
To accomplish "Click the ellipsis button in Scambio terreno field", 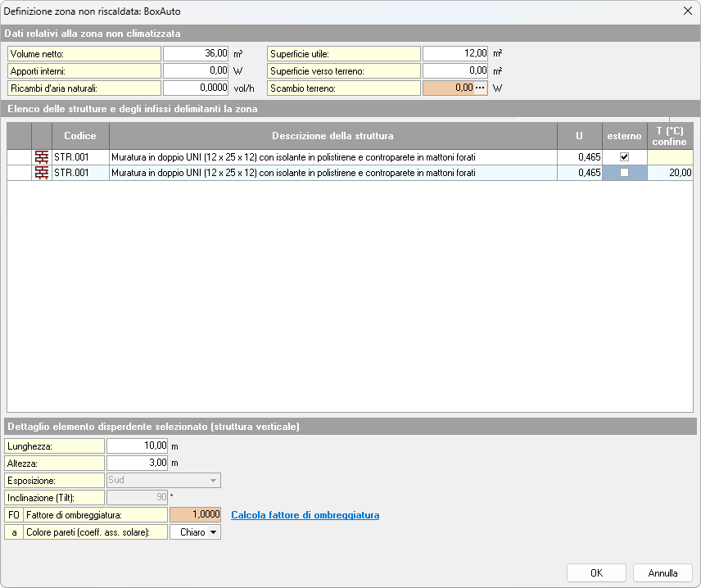I will (x=481, y=88).
